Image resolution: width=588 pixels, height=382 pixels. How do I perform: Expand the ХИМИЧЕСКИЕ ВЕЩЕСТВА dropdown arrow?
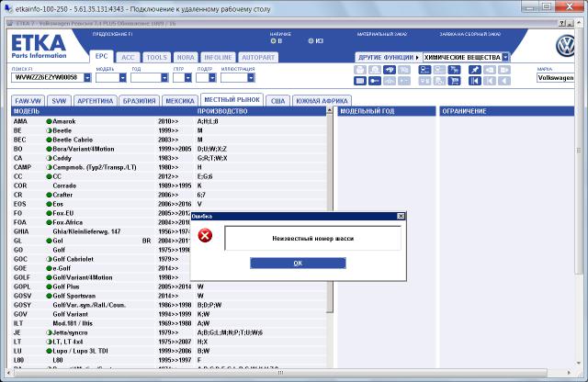pos(505,57)
